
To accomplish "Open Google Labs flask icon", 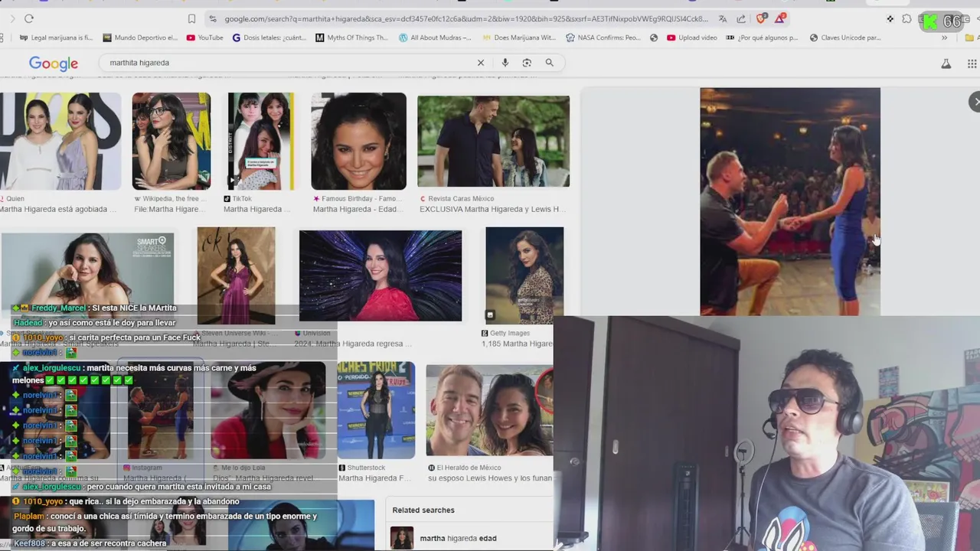I will (x=946, y=64).
